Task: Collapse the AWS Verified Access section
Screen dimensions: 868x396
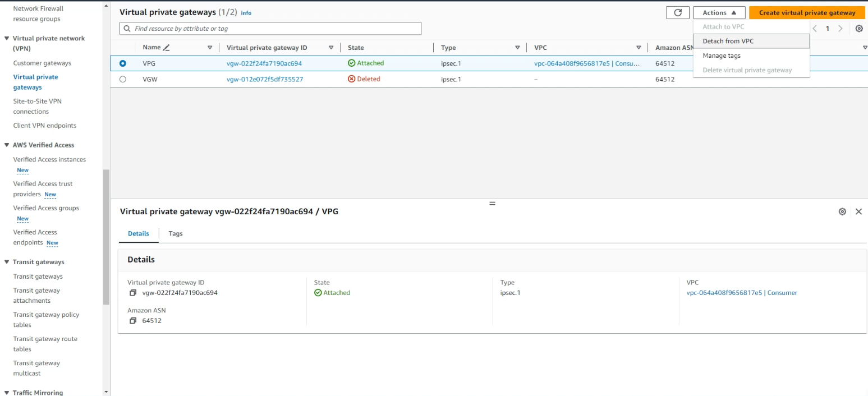Action: point(7,145)
